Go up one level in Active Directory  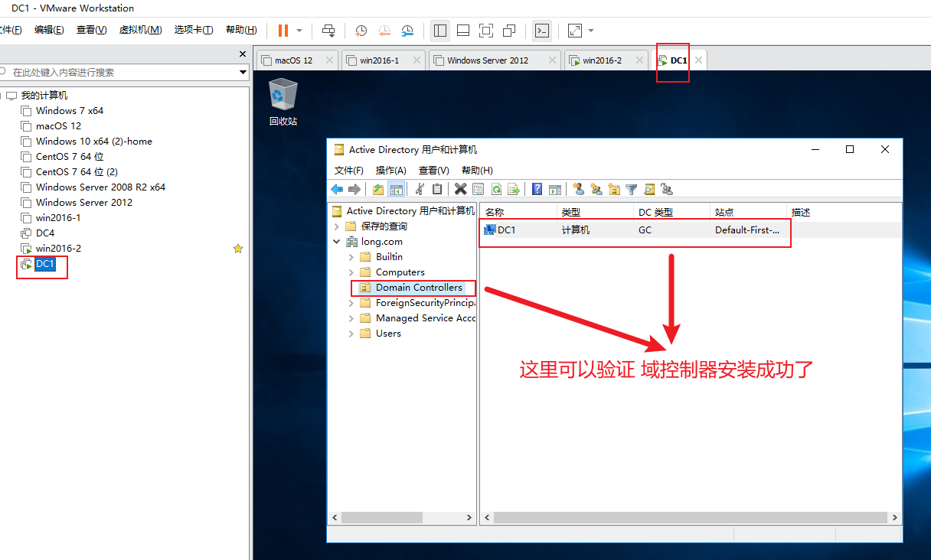pyautogui.click(x=378, y=189)
